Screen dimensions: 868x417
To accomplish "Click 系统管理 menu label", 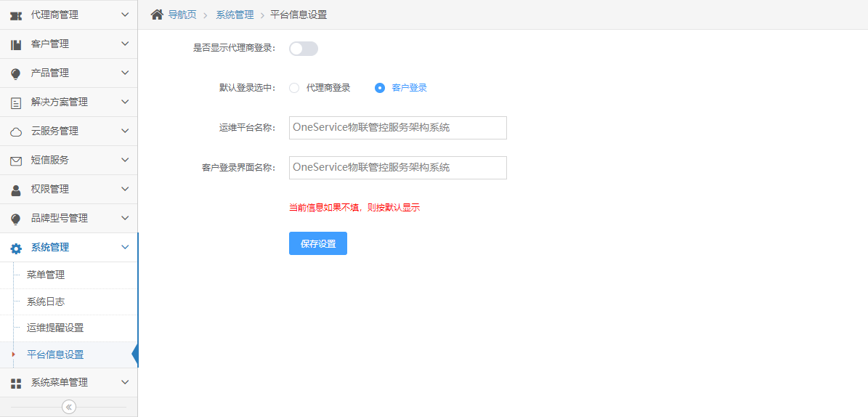I will [x=50, y=248].
